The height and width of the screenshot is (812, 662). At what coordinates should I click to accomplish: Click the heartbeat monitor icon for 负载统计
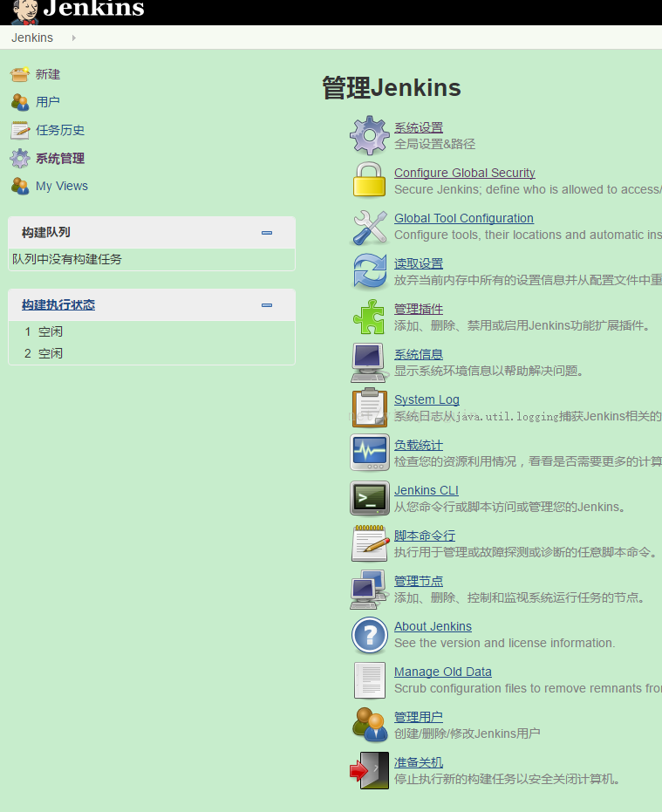[x=369, y=453]
